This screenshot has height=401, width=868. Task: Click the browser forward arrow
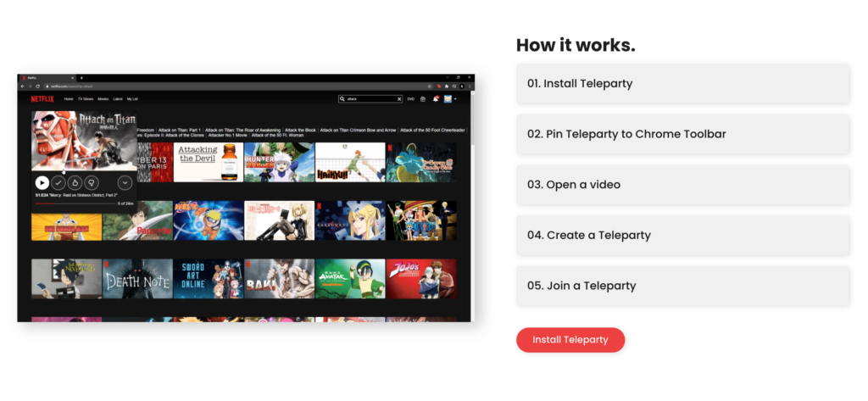(30, 86)
